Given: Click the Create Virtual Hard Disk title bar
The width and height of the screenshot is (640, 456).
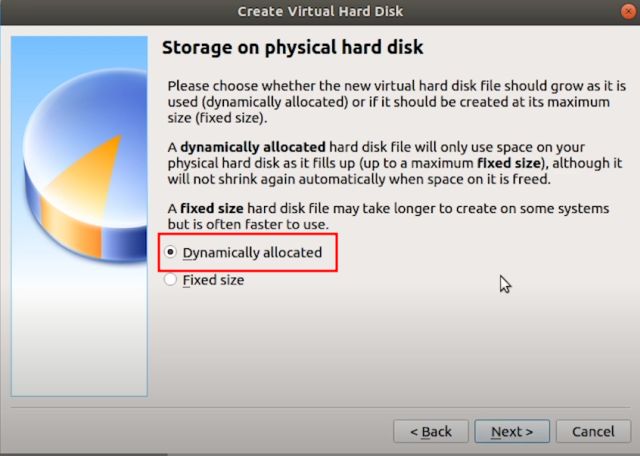Looking at the screenshot, I should [x=320, y=12].
